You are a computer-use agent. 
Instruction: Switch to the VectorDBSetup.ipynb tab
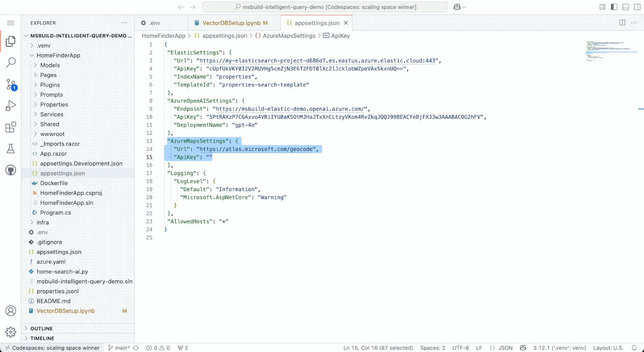pyautogui.click(x=231, y=23)
